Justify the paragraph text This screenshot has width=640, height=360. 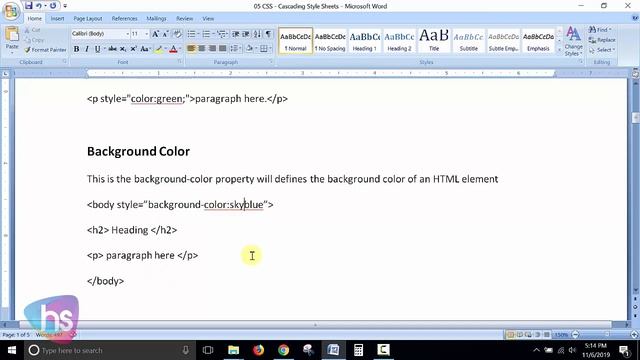click(222, 49)
